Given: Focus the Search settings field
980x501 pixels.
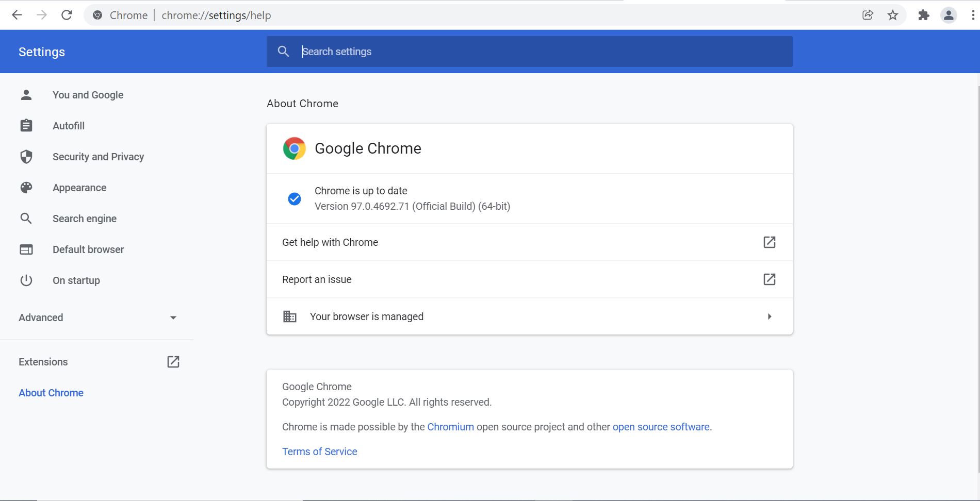Looking at the screenshot, I should coord(542,52).
